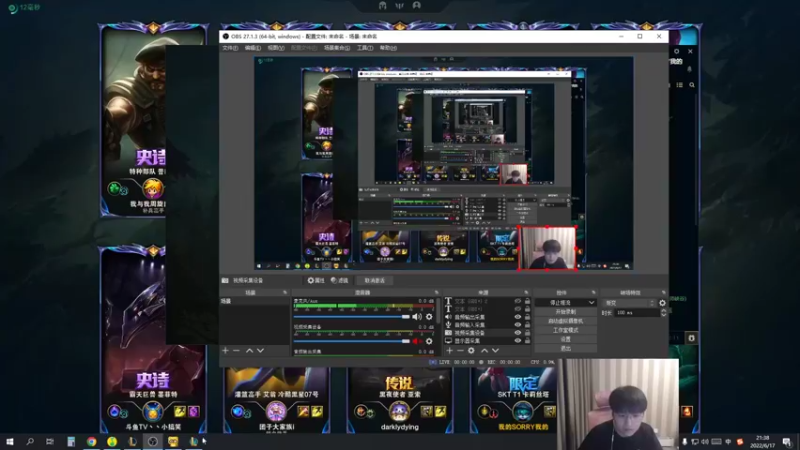This screenshot has height=450, width=800.
Task: Move source up with arrow icon
Action: click(484, 351)
